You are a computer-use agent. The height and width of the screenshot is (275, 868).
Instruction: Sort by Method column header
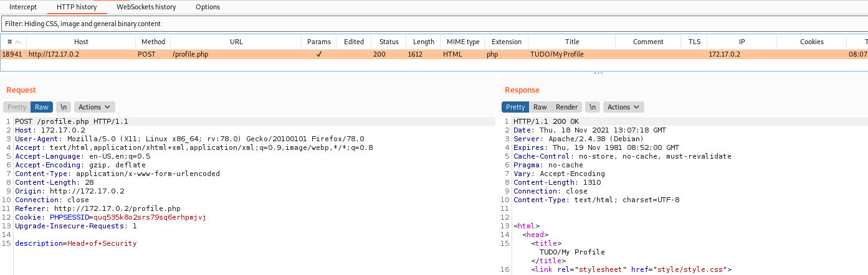point(153,42)
